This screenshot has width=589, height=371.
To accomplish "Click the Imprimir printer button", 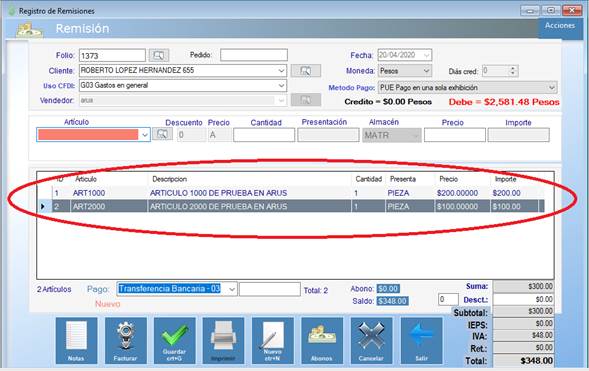I will [x=224, y=340].
